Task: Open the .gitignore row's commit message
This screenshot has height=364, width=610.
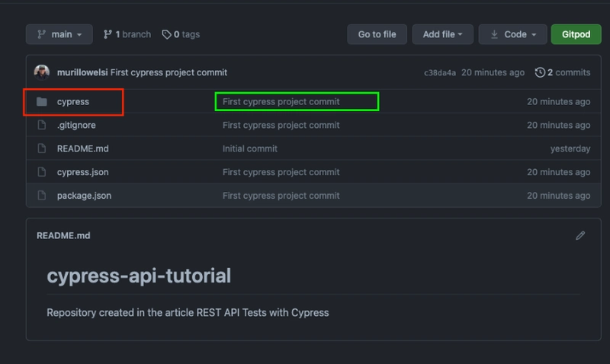Action: tap(281, 125)
